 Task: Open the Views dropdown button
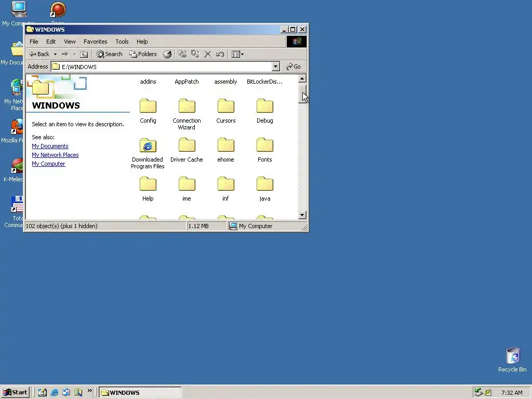click(237, 54)
